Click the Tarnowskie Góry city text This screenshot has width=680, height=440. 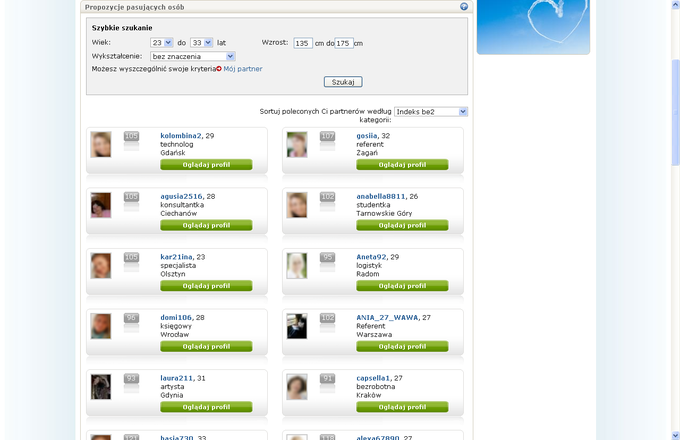point(384,213)
